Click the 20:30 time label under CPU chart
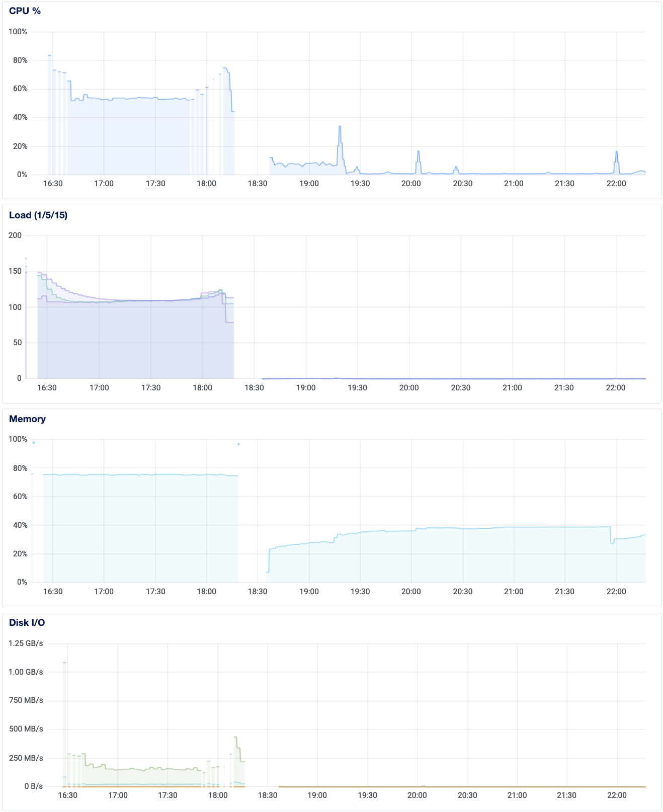This screenshot has height=812, width=663. tap(463, 184)
